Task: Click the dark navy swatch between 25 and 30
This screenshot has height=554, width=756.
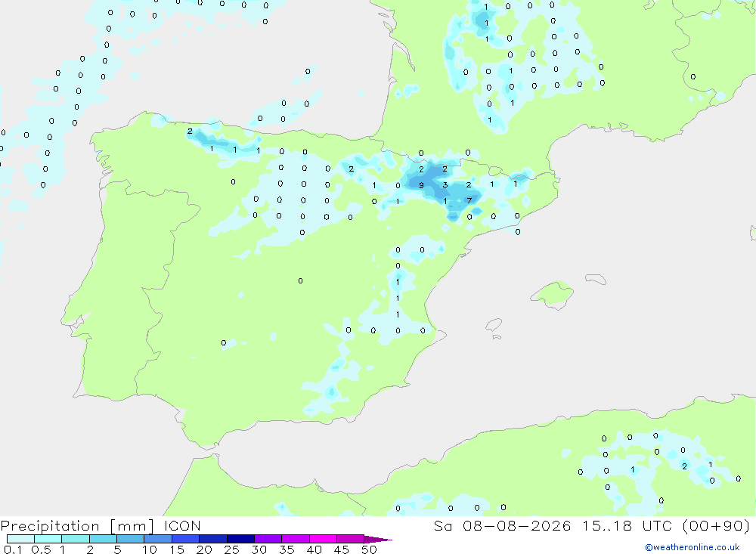Action: click(x=240, y=539)
